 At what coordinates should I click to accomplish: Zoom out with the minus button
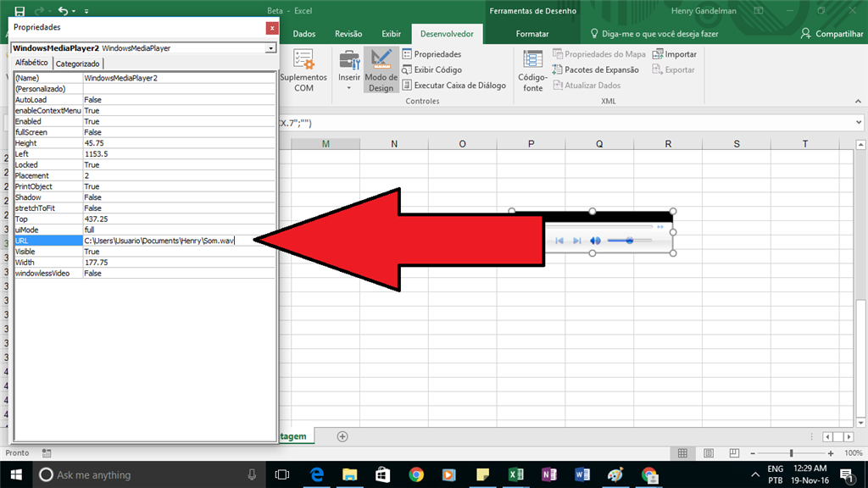click(x=753, y=453)
